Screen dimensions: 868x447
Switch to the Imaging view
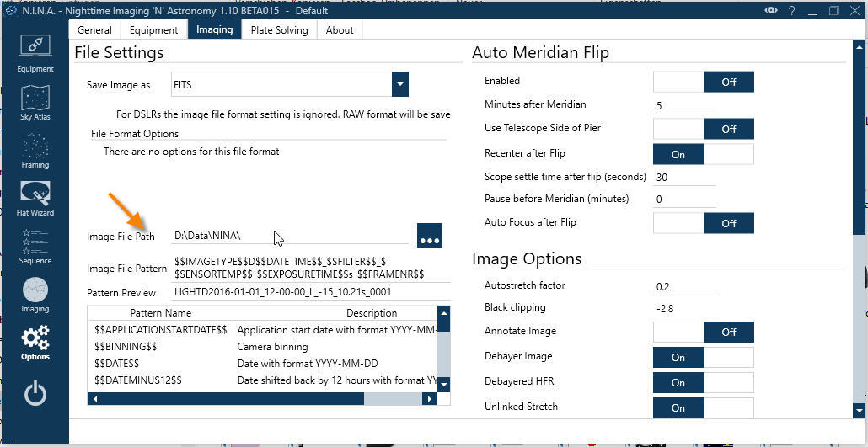(x=35, y=294)
